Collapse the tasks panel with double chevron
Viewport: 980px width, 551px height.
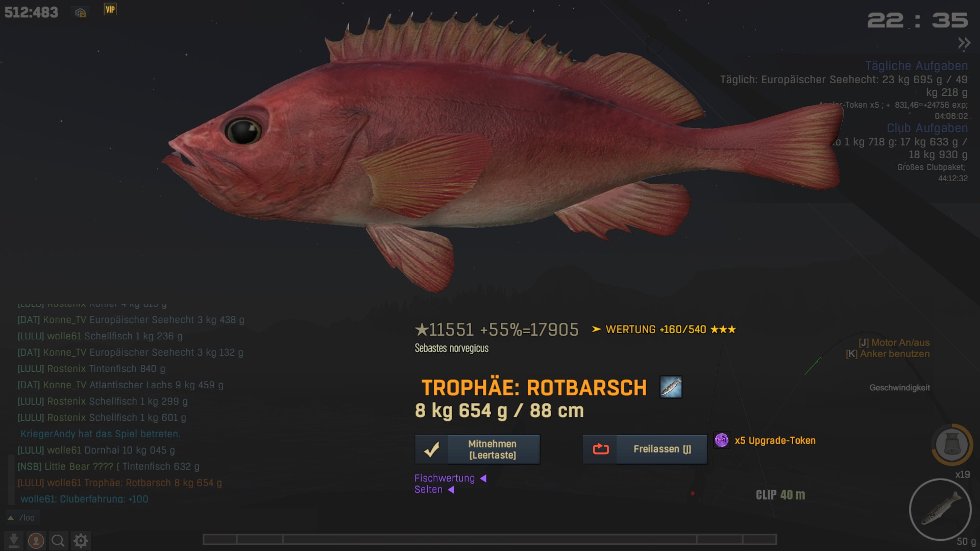coord(964,43)
